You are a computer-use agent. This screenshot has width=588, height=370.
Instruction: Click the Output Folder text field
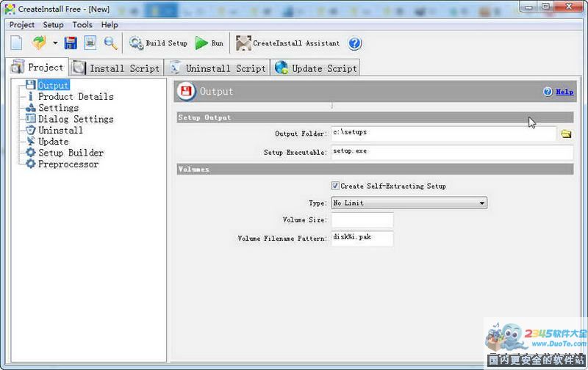coord(444,134)
